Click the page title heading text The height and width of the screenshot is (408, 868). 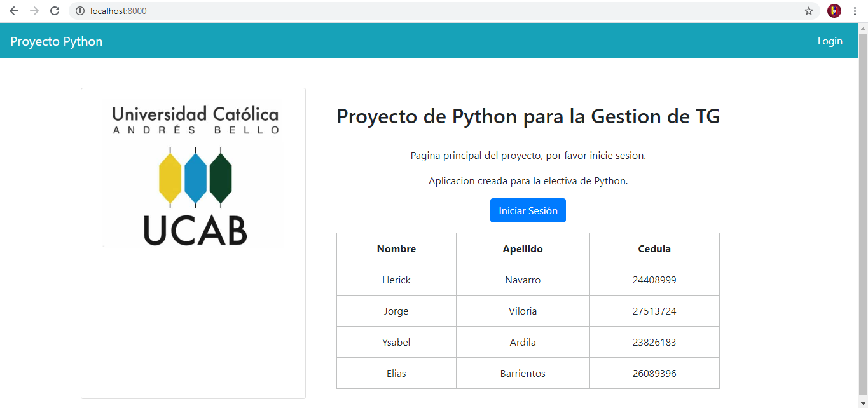(528, 116)
